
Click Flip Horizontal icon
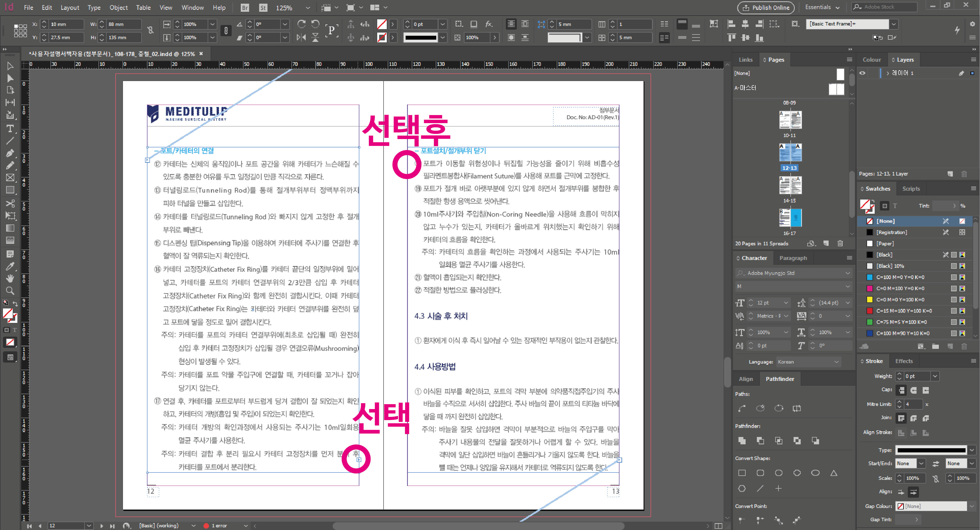tap(301, 37)
